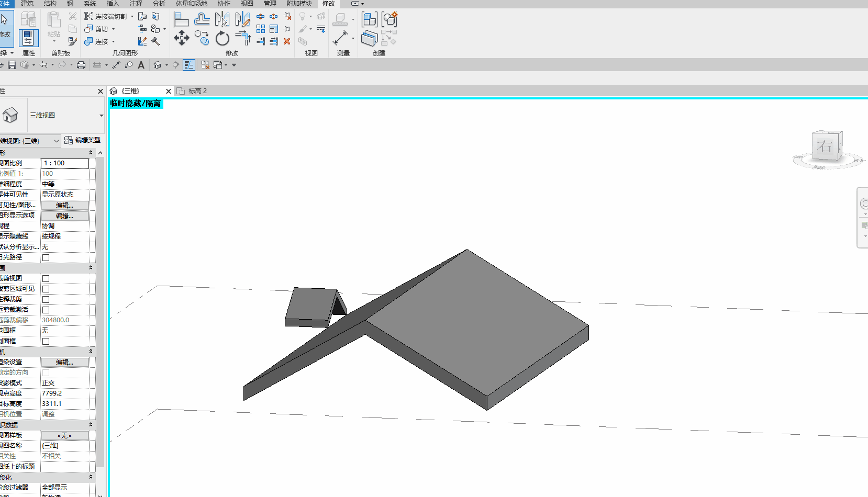The height and width of the screenshot is (497, 868).
Task: Click 编辑 button for rendering settings
Action: (x=65, y=362)
